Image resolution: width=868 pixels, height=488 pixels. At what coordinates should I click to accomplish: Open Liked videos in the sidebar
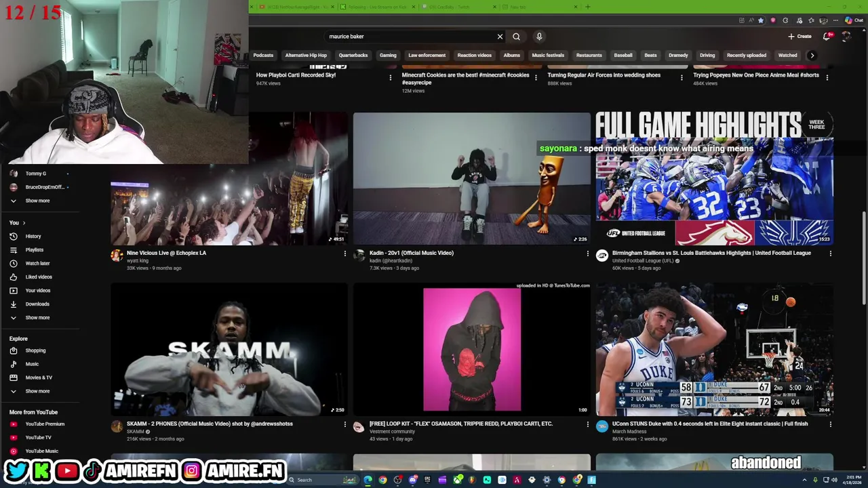point(38,277)
